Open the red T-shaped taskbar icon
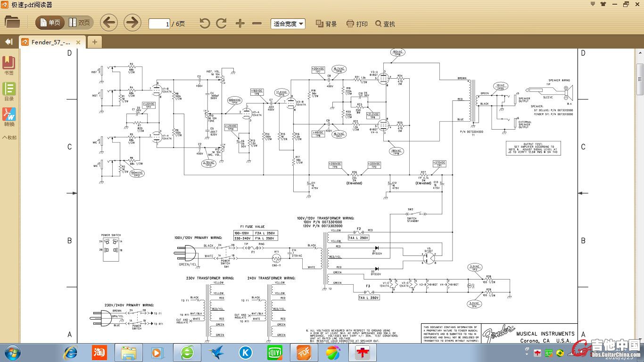The image size is (644, 362). 363,353
